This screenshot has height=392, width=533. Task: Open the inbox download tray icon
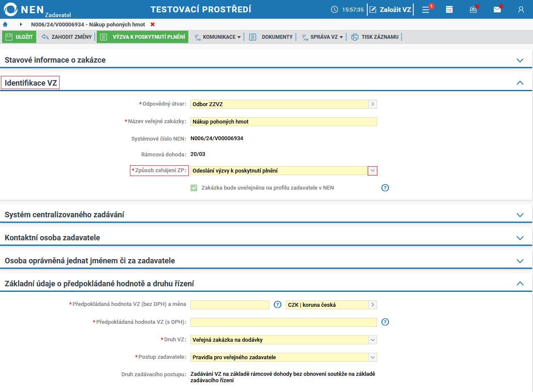click(x=473, y=9)
